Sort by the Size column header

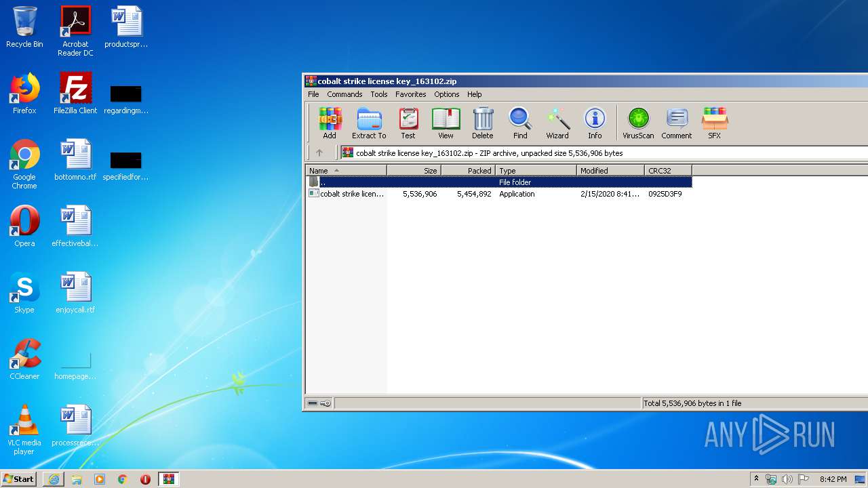(x=414, y=171)
